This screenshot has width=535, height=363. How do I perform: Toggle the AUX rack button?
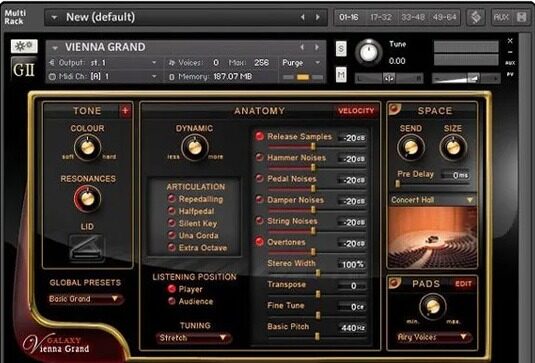[501, 17]
